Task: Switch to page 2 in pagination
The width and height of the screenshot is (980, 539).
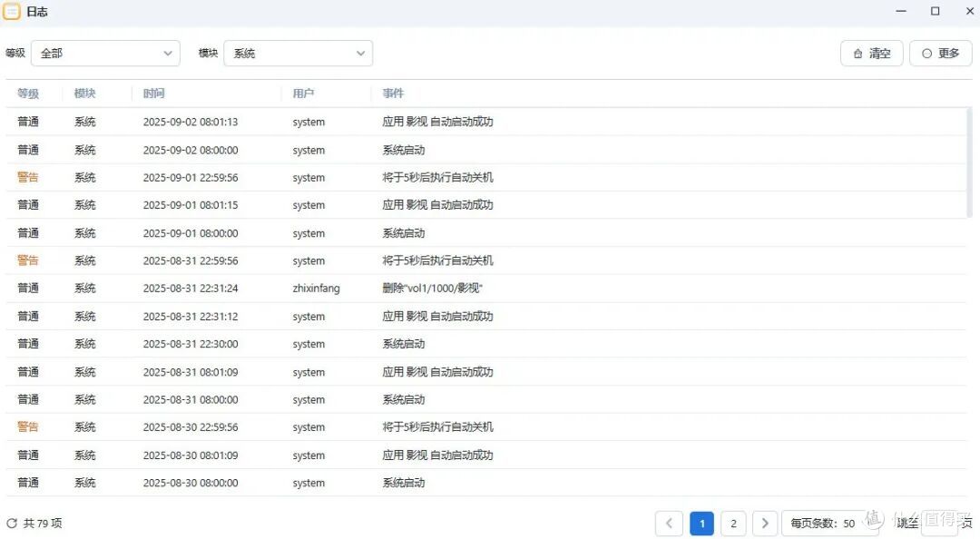Action: (x=734, y=524)
